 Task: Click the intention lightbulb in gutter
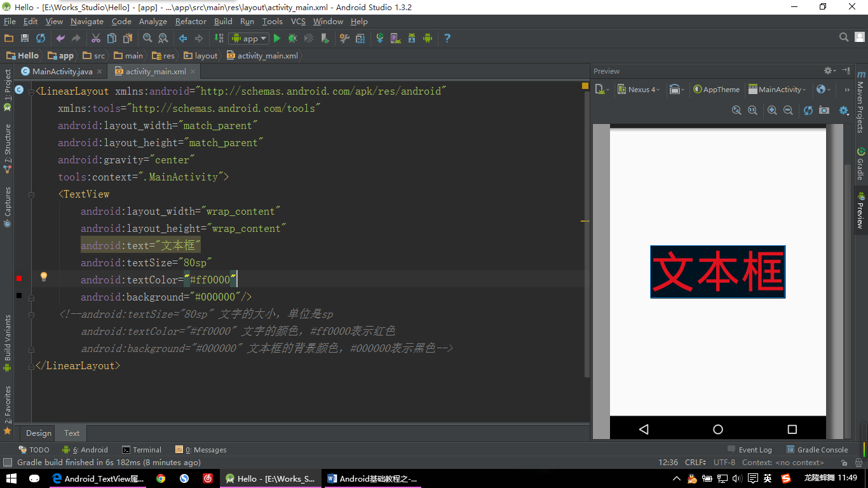click(44, 276)
